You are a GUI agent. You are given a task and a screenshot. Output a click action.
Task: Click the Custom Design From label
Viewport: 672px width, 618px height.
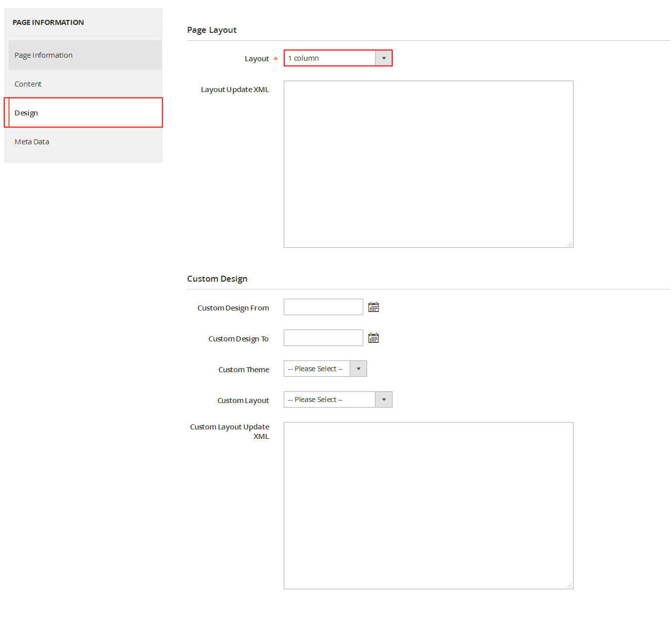coord(233,308)
